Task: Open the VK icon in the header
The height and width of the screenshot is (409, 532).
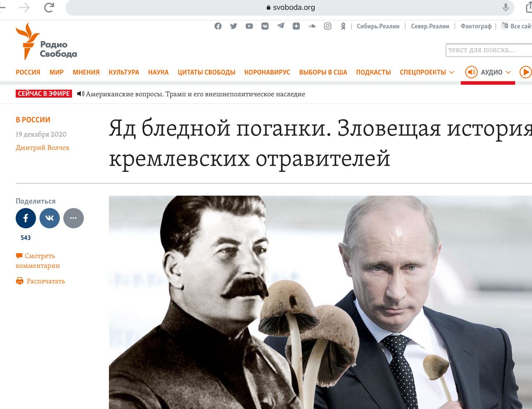Action: 265,26
